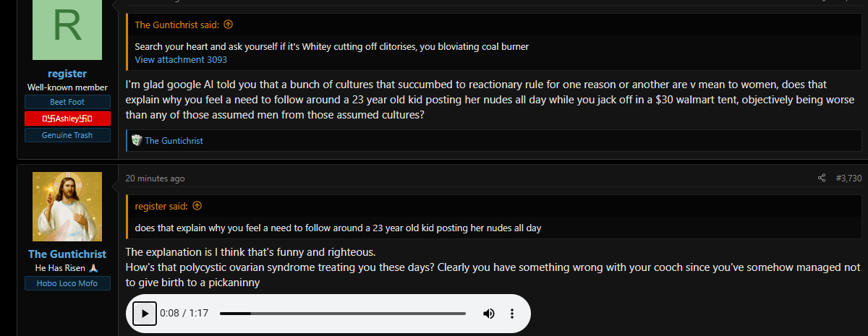Click the register username
The width and height of the screenshot is (868, 336).
point(67,74)
